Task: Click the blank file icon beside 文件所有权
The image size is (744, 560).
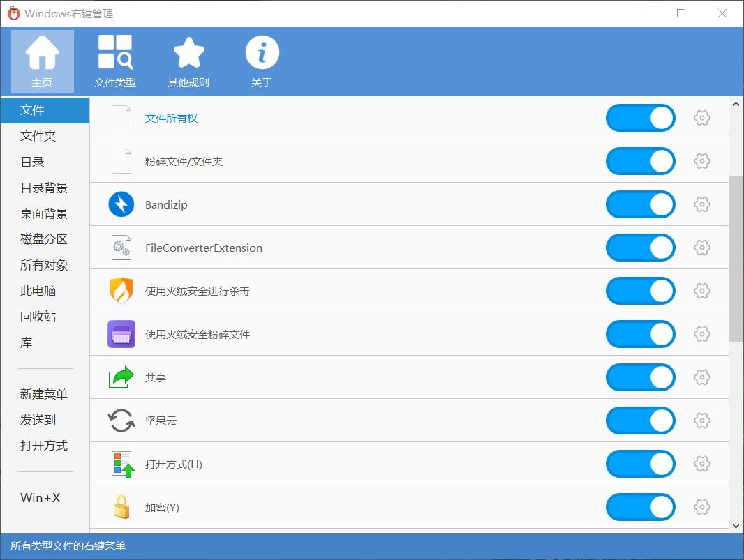Action: point(121,118)
